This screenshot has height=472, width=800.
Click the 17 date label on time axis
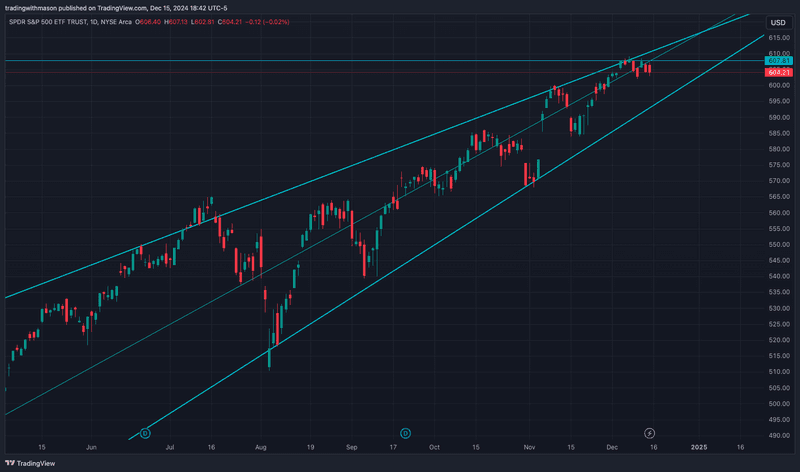click(x=393, y=448)
